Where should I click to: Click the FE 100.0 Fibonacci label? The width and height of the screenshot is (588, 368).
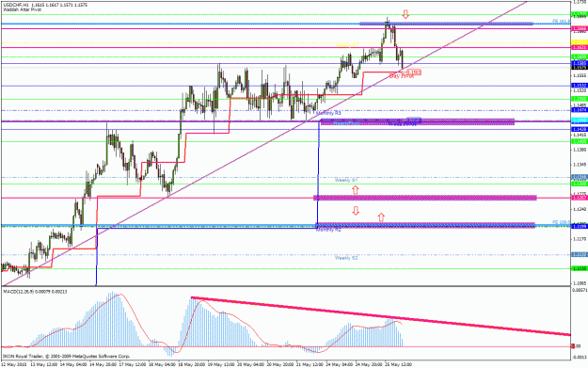click(x=561, y=222)
